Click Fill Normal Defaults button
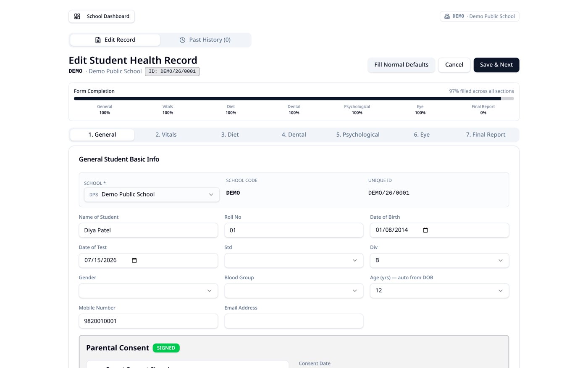Image resolution: width=588 pixels, height=368 pixels. (x=401, y=65)
